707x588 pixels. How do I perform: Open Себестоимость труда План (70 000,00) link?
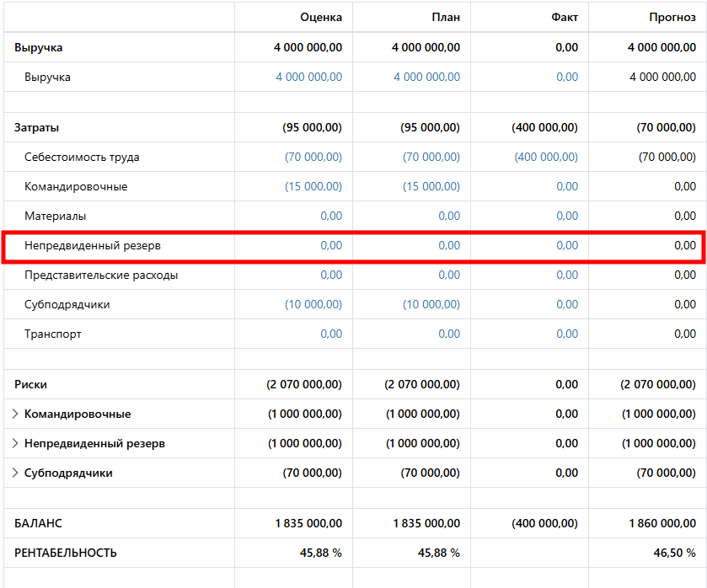431,157
